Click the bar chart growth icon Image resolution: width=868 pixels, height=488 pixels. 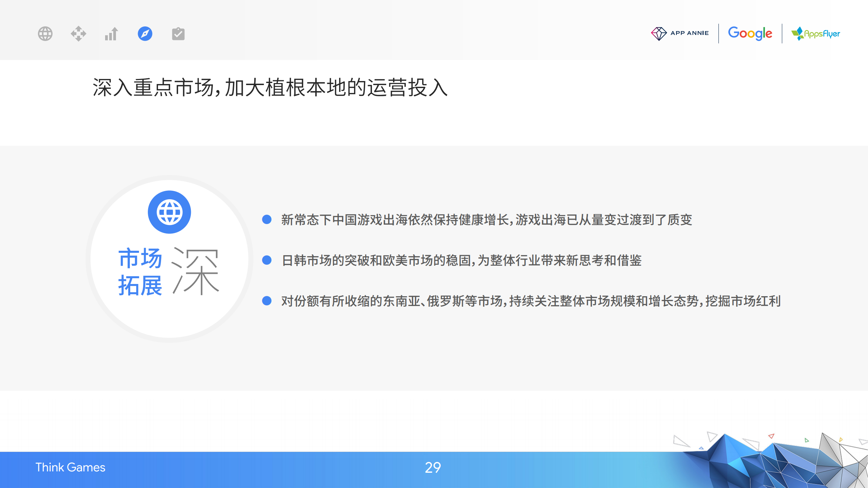pos(111,34)
